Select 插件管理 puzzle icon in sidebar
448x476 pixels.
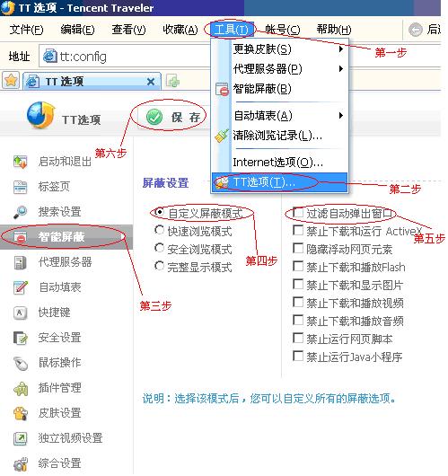click(21, 389)
